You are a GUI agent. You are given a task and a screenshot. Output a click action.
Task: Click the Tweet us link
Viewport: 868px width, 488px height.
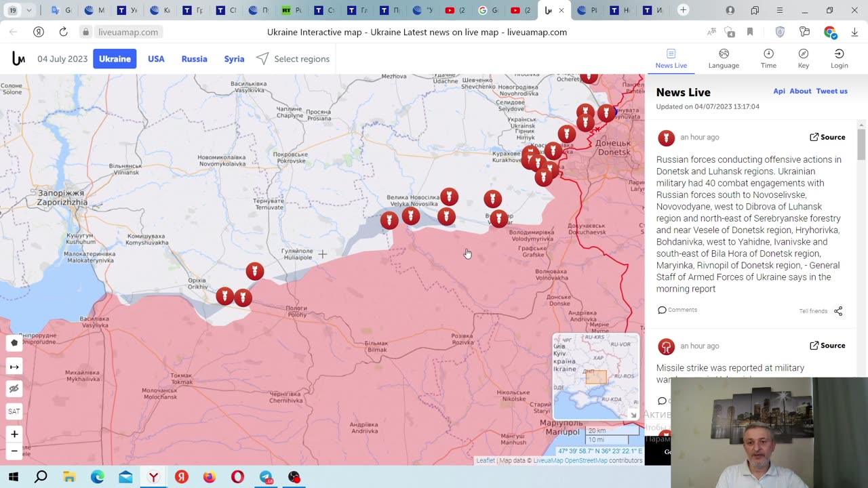tap(832, 91)
